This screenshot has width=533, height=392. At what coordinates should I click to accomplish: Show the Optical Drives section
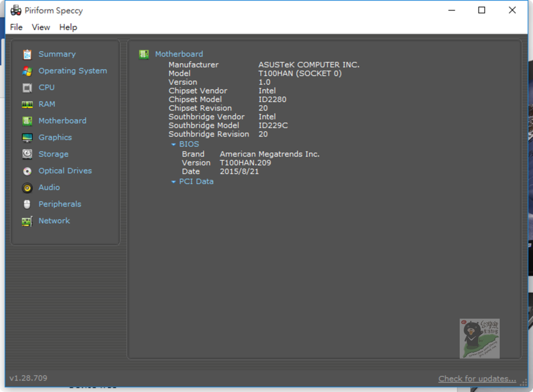tap(65, 171)
